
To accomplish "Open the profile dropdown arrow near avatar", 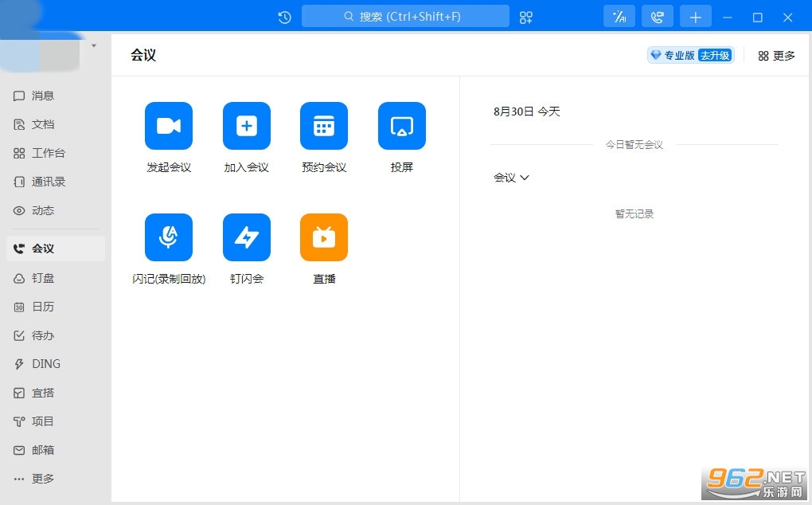I will (x=94, y=45).
